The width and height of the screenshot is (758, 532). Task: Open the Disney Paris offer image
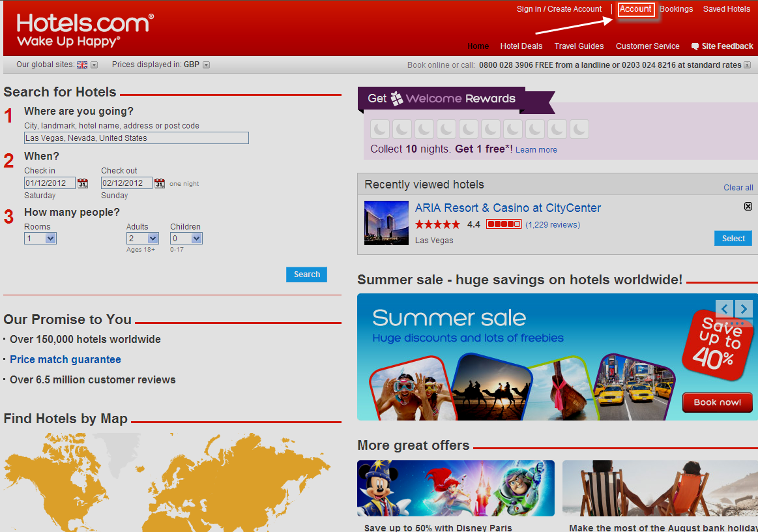456,488
